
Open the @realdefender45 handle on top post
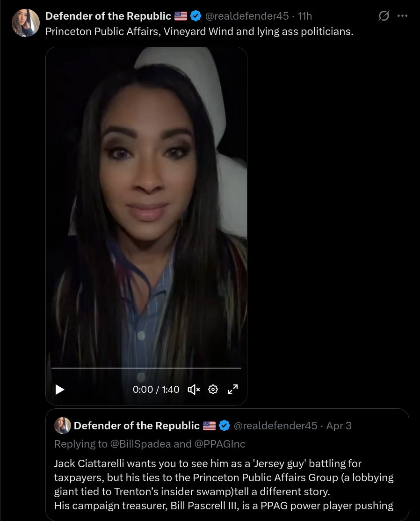point(247,16)
